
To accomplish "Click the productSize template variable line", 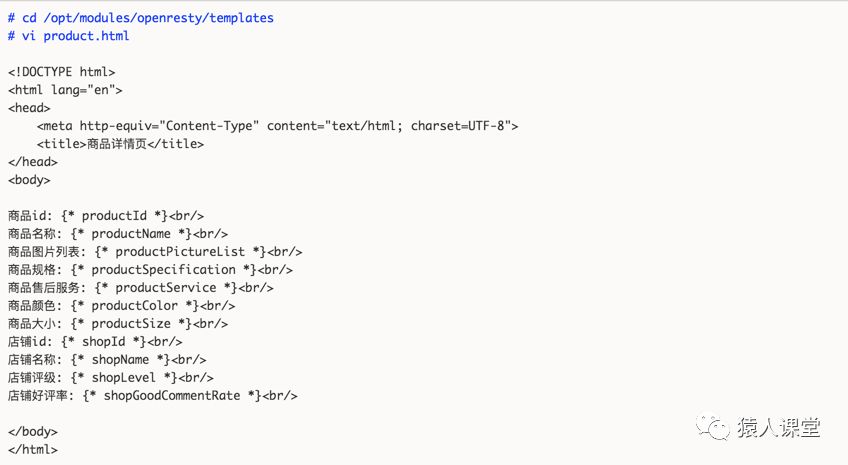I will pos(117,324).
